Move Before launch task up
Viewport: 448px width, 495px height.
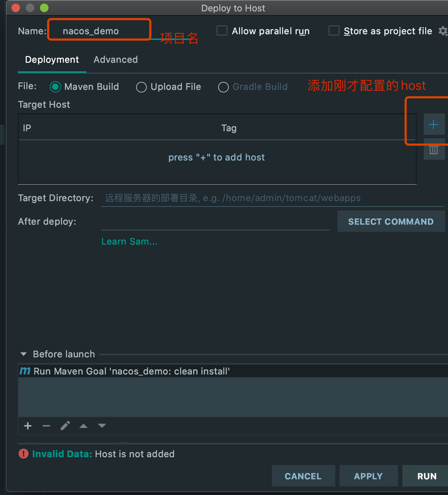click(x=83, y=426)
